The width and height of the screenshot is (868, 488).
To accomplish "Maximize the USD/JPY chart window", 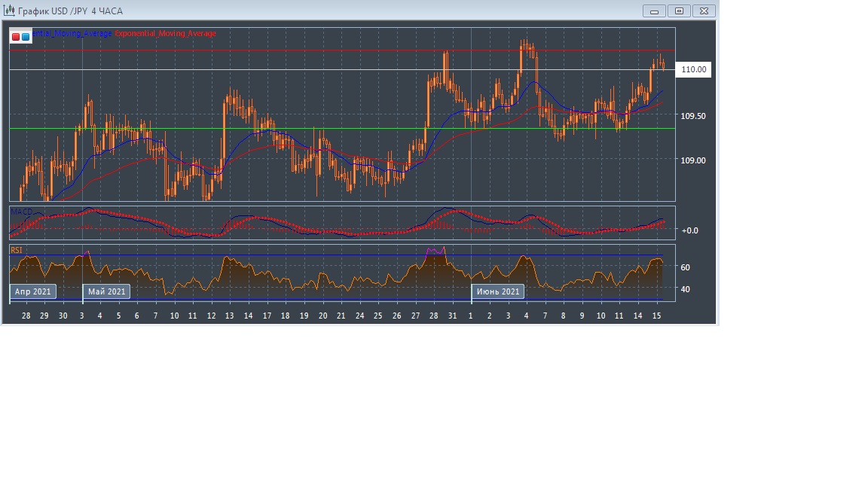I will click(x=679, y=11).
